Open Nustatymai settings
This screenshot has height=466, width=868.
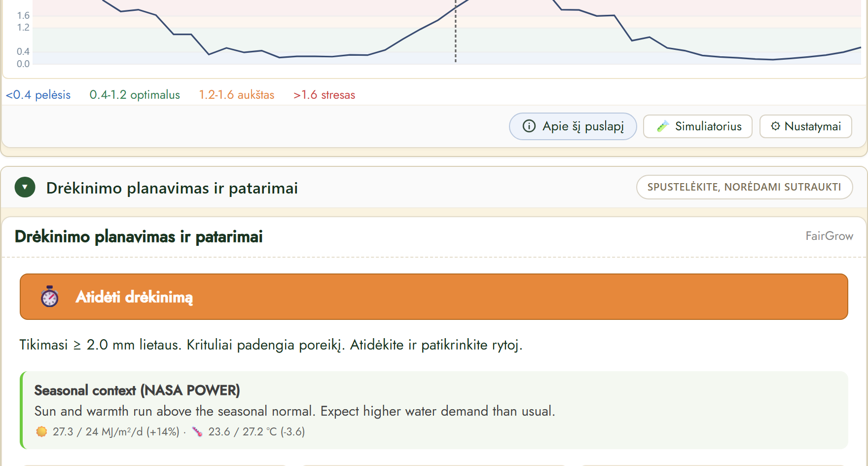click(x=806, y=126)
